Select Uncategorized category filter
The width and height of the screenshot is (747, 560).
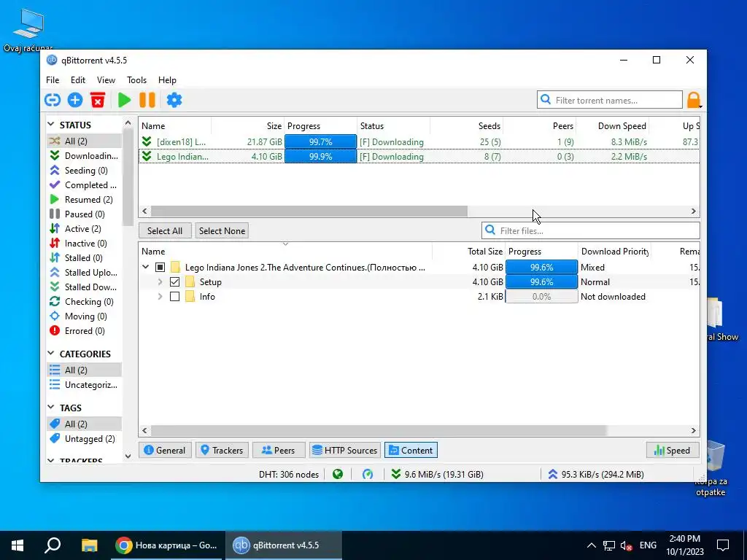[x=84, y=385]
